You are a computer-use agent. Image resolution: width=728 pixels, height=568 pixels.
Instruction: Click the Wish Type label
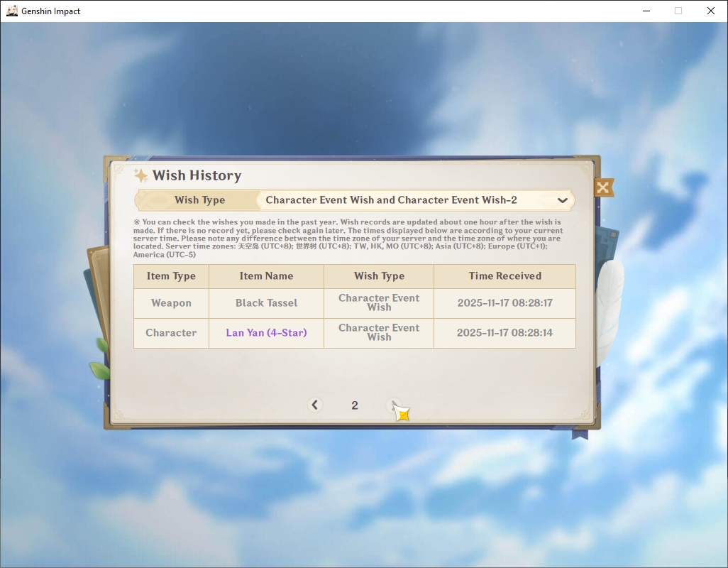(x=199, y=200)
